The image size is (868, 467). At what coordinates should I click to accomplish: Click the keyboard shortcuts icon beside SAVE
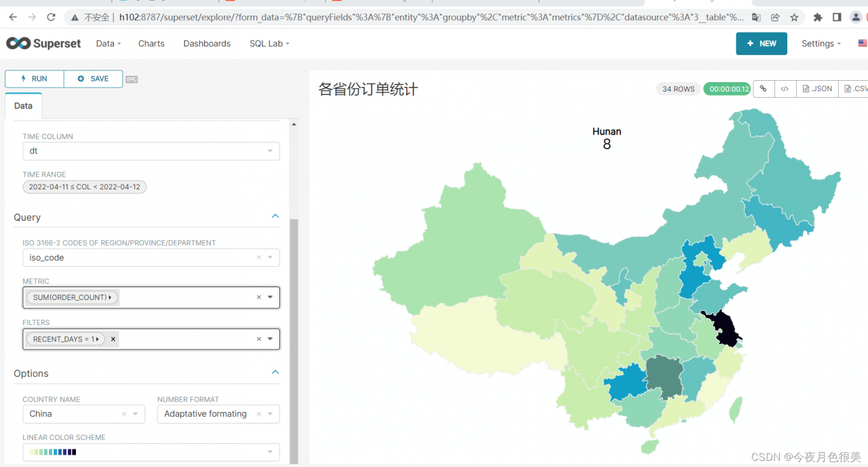pyautogui.click(x=132, y=79)
